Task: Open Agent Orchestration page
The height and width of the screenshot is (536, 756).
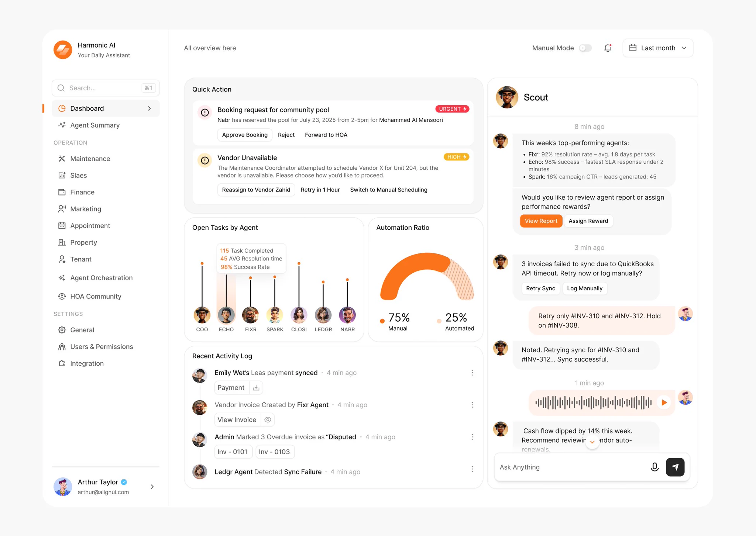Action: 101,278
